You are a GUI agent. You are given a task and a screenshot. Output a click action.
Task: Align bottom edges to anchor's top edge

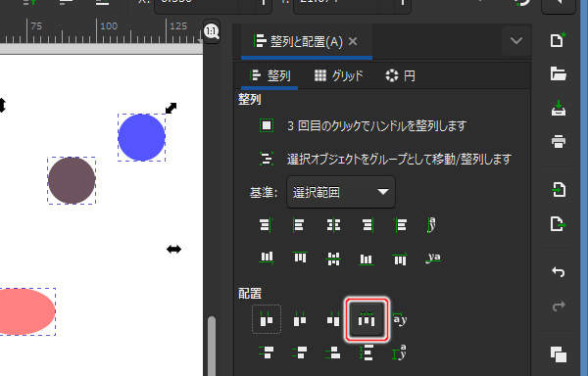point(267,258)
